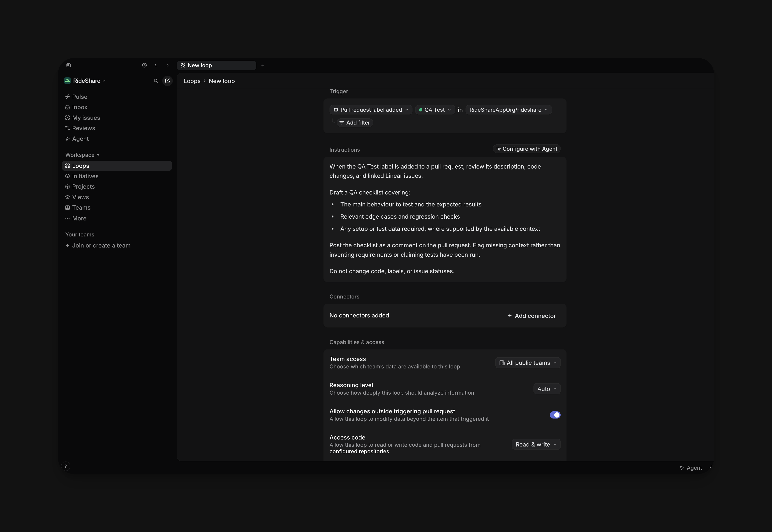The height and width of the screenshot is (532, 772).
Task: Click Loops in the breadcrumb
Action: [192, 81]
